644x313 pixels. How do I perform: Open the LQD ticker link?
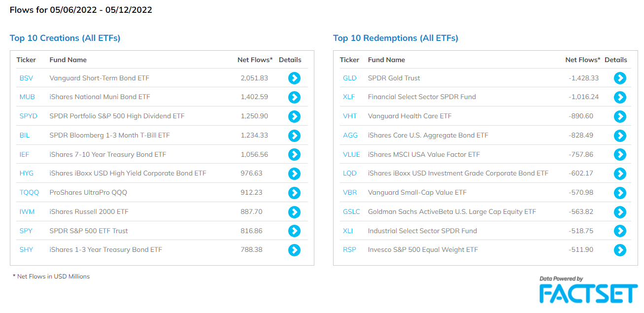350,174
